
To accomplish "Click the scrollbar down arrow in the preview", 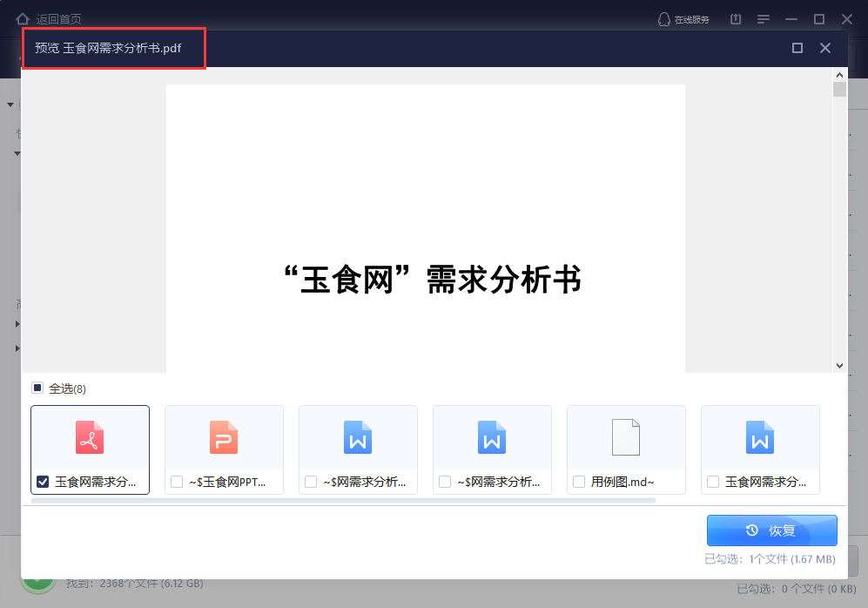I will coord(839,366).
